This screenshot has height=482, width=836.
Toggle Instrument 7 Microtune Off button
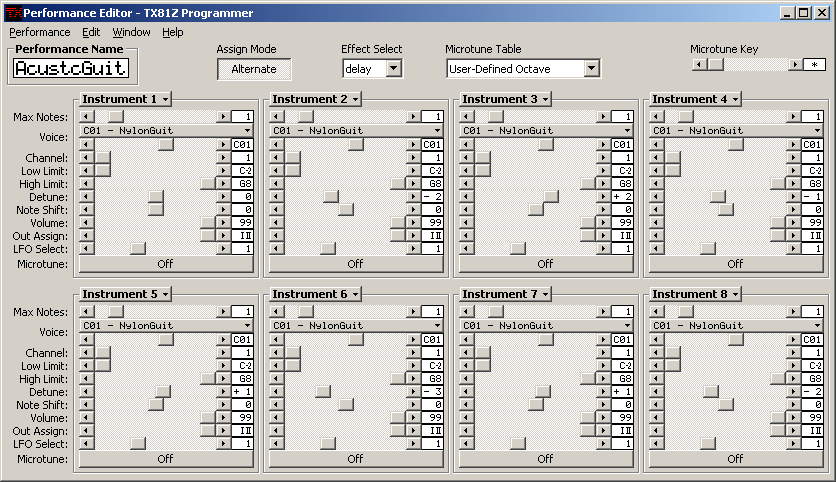coord(546,459)
